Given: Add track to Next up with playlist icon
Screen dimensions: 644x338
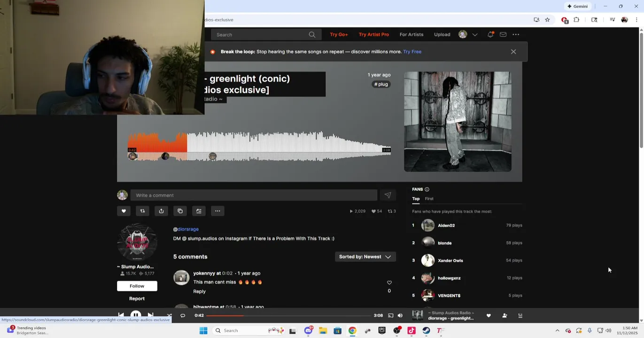Looking at the screenshot, I should coord(199,211).
